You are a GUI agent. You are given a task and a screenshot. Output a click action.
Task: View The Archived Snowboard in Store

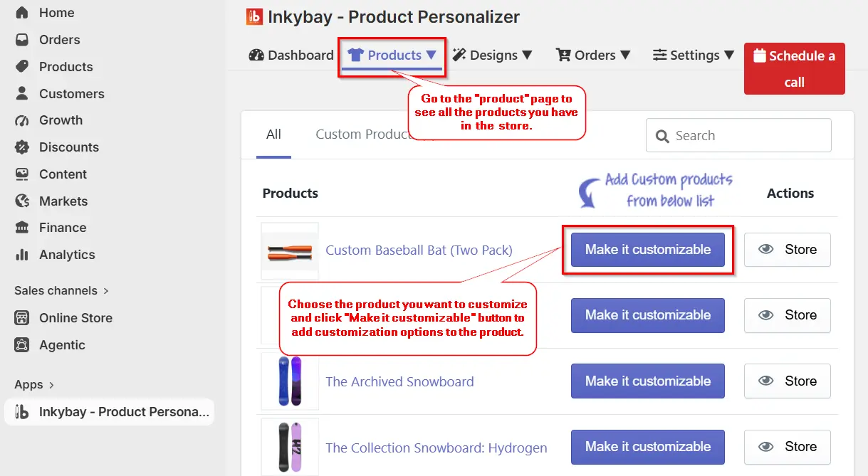tap(787, 381)
